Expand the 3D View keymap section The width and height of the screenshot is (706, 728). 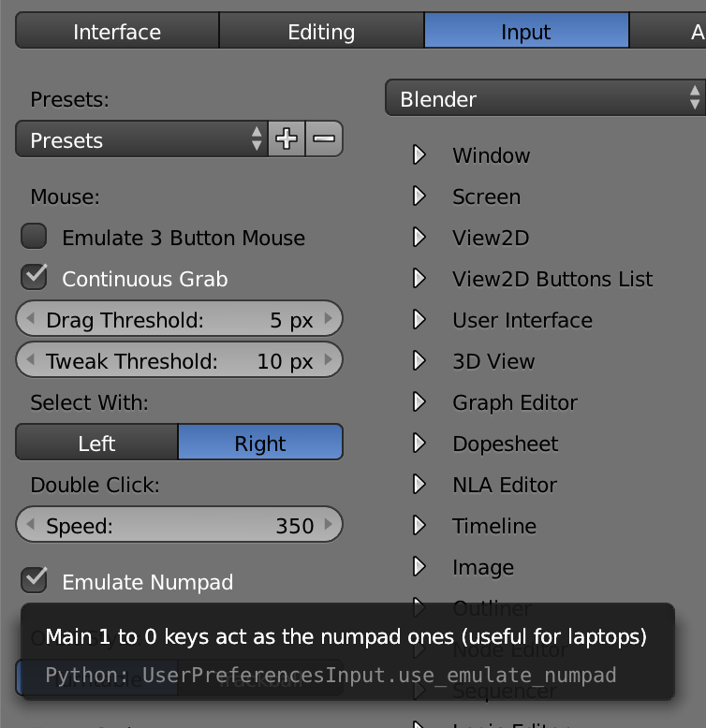click(419, 361)
